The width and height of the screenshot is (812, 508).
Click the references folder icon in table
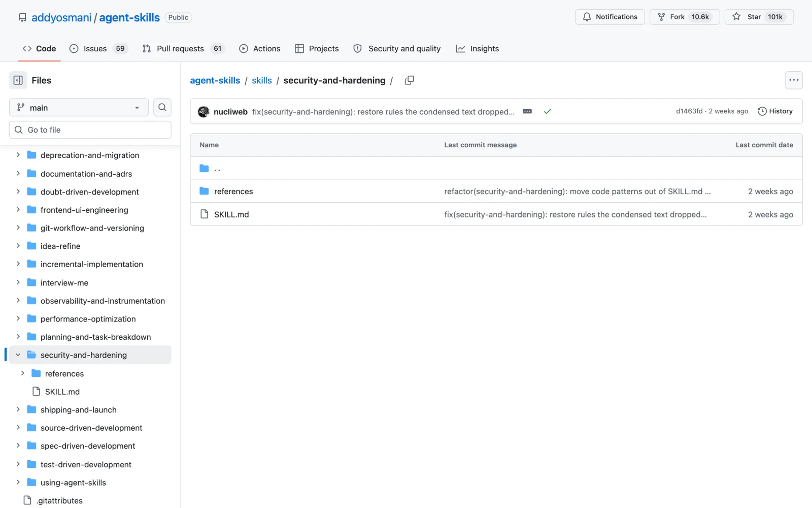point(204,191)
